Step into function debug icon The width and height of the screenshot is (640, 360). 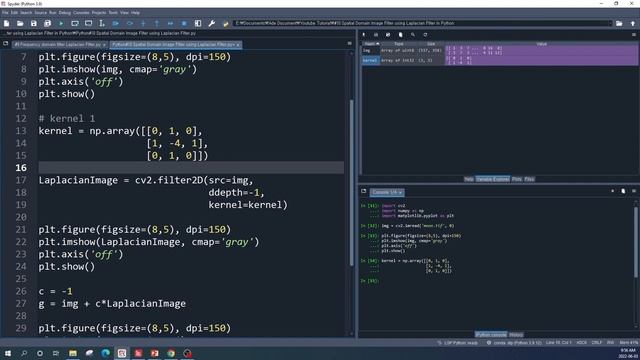143,24
